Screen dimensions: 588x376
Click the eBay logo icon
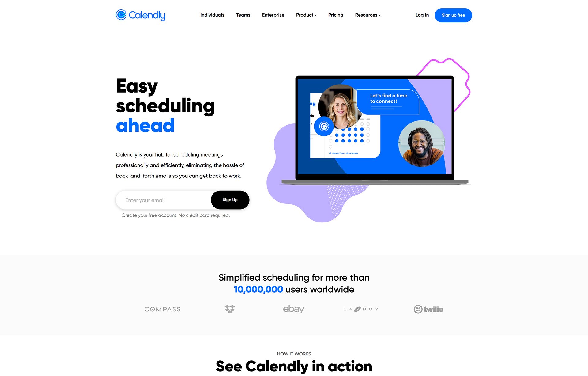(x=294, y=309)
